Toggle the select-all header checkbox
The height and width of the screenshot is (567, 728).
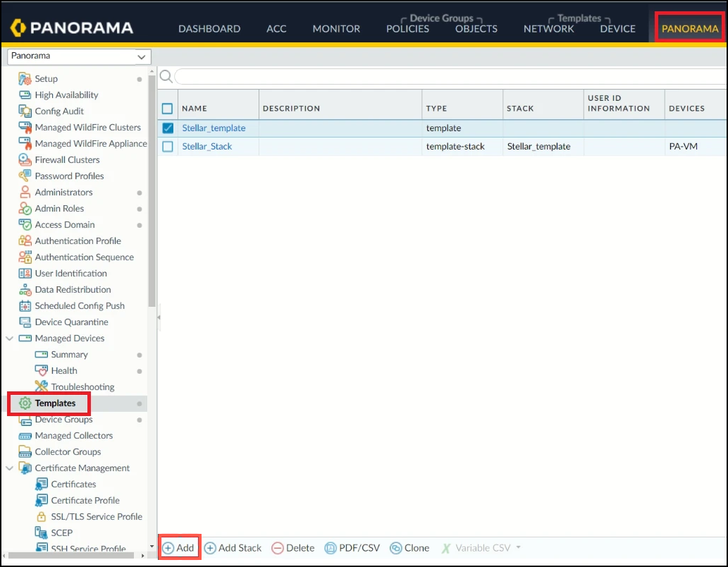click(168, 109)
